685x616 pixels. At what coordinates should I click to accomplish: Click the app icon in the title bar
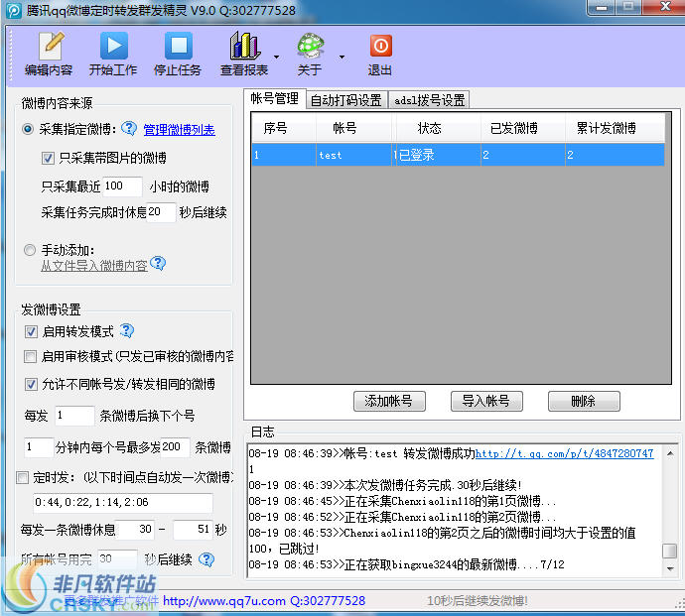(13, 11)
